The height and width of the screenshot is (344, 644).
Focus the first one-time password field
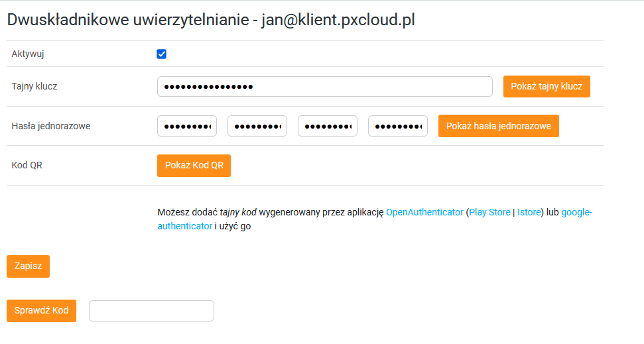[x=187, y=126]
